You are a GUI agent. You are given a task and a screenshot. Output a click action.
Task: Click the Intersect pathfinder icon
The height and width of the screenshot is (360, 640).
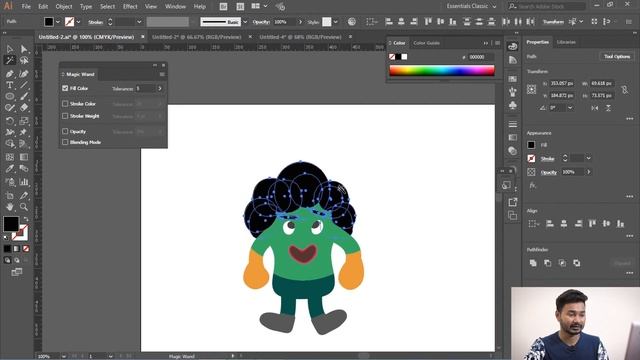pyautogui.click(x=562, y=263)
